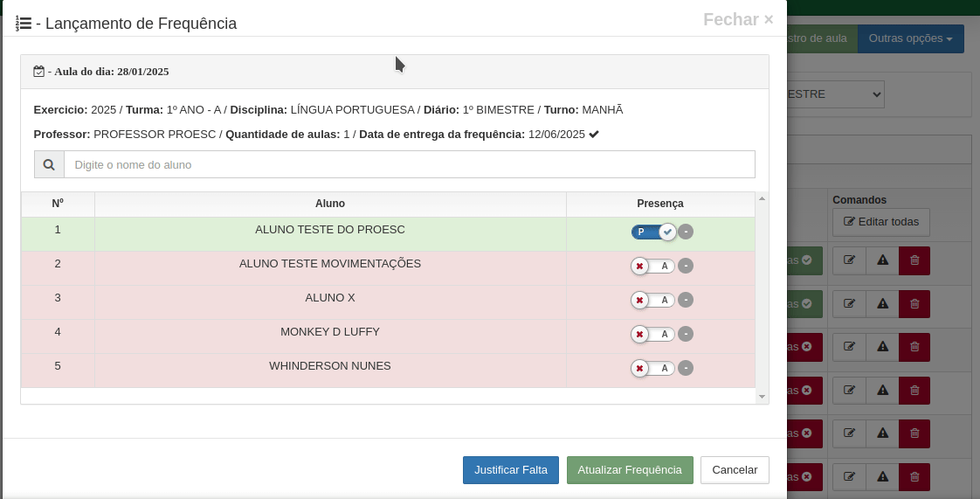
Task: Click the red trash icon in the first command row
Action: coord(914,260)
